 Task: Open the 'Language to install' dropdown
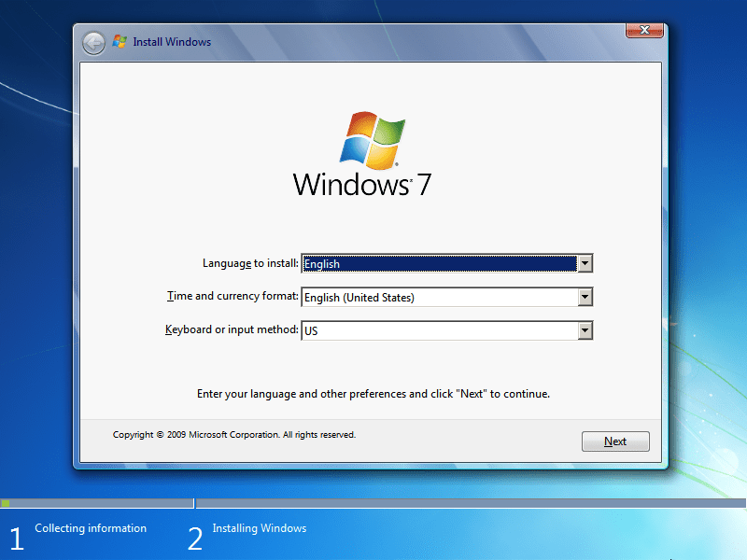point(586,263)
